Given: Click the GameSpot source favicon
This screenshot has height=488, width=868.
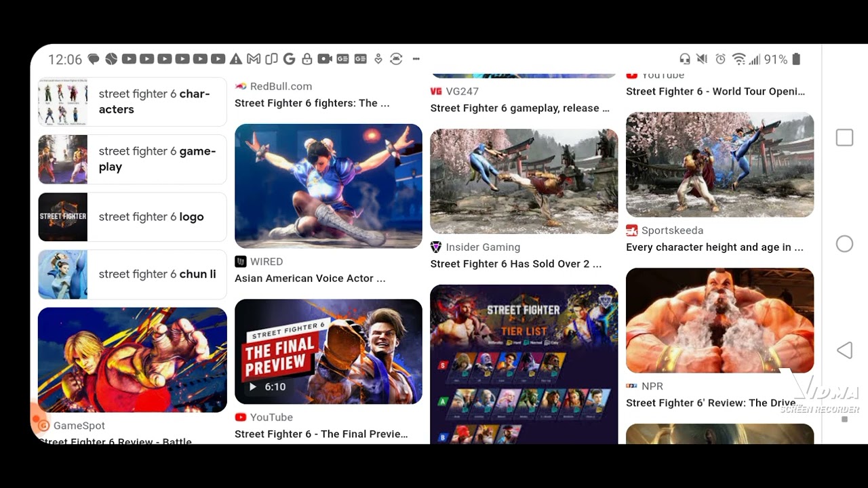Looking at the screenshot, I should (x=44, y=426).
